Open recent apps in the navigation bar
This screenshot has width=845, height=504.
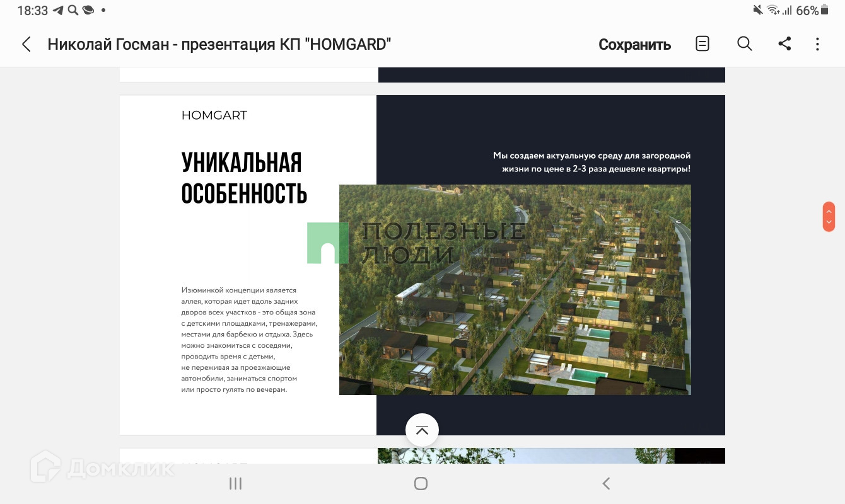click(x=235, y=483)
